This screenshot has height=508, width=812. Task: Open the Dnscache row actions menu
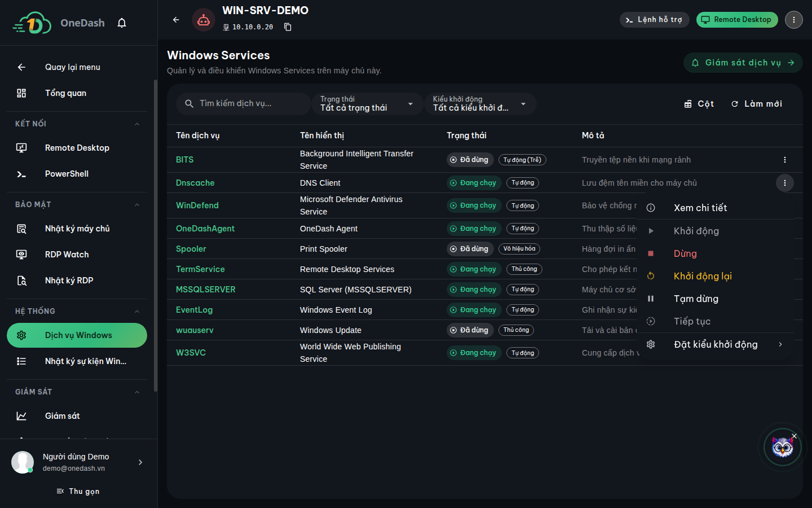pos(785,183)
